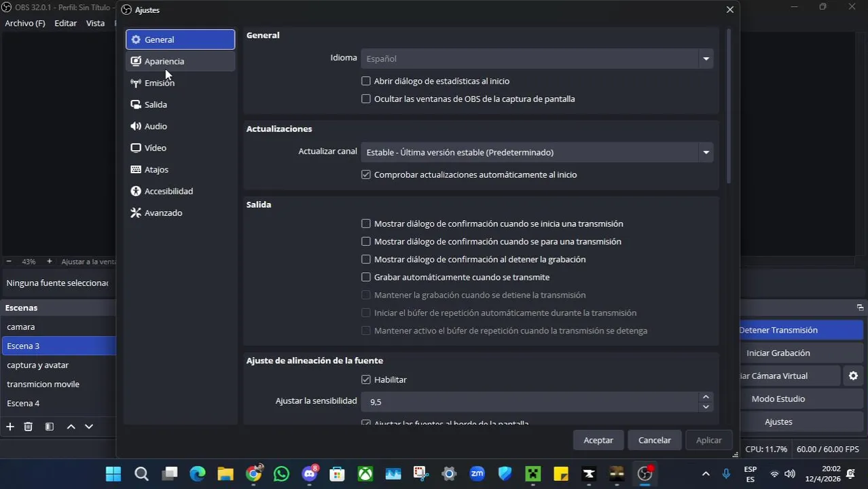Open WhatsApp from the taskbar
Image resolution: width=868 pixels, height=489 pixels.
(281, 473)
